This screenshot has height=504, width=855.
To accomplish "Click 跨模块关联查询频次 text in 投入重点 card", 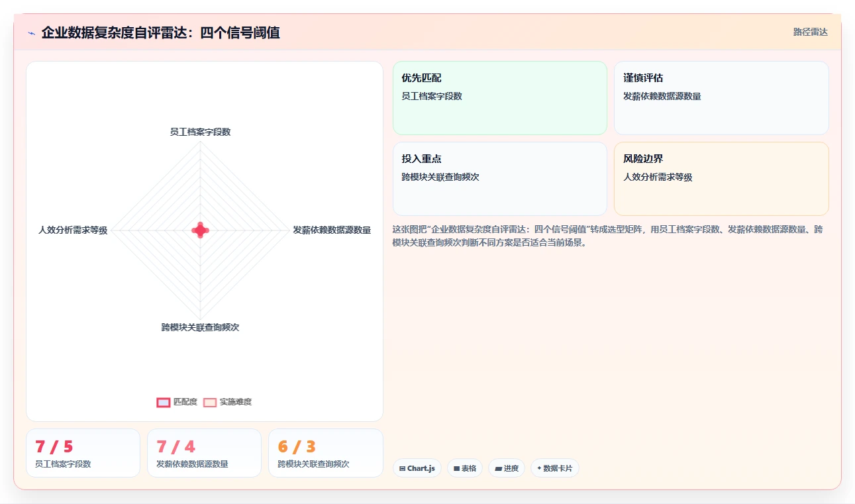I will pyautogui.click(x=440, y=177).
